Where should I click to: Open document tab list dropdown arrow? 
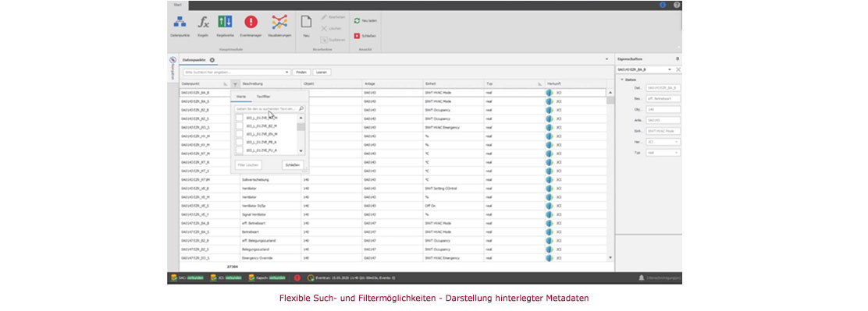[x=607, y=60]
